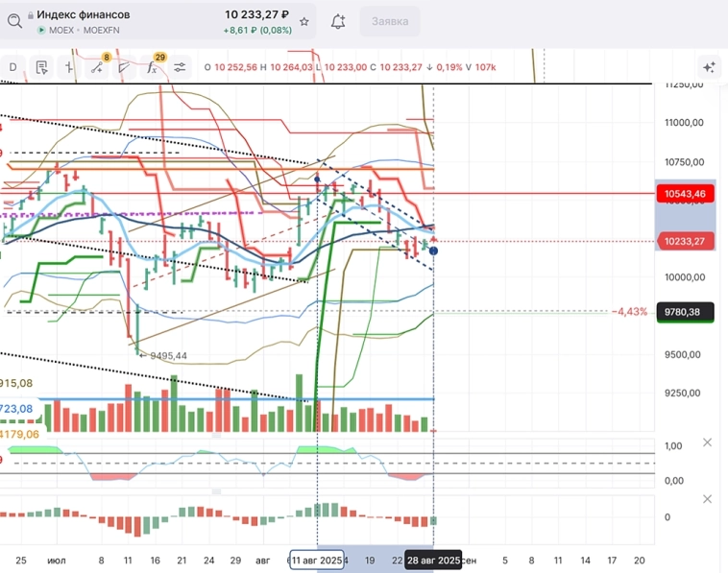
Task: Add Индекс финансов to favorites with star
Action: 304,21
